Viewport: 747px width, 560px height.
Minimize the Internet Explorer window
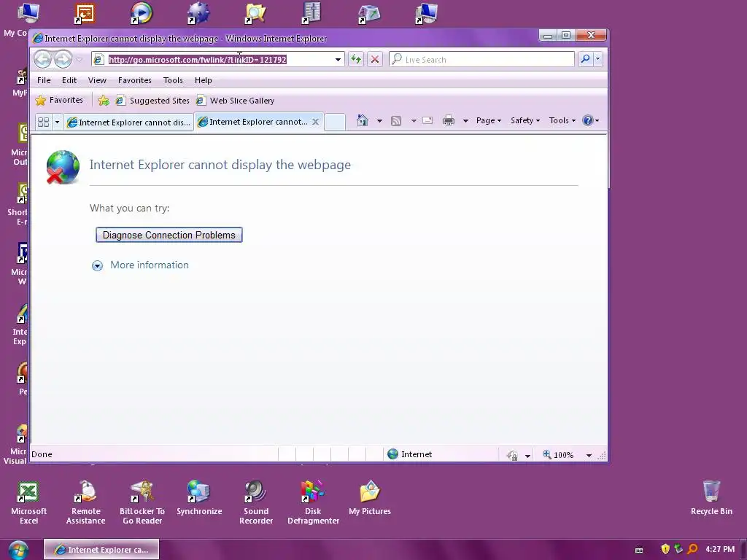point(548,35)
